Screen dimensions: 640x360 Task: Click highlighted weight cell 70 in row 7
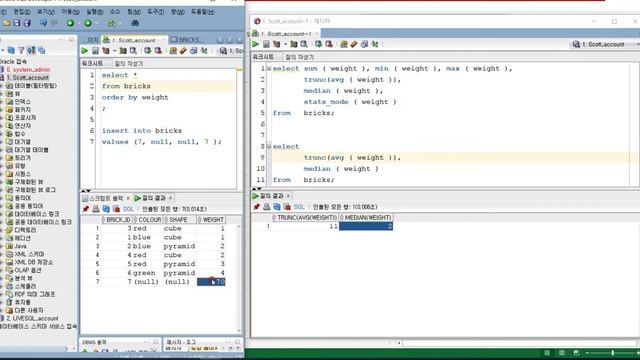[x=211, y=282]
